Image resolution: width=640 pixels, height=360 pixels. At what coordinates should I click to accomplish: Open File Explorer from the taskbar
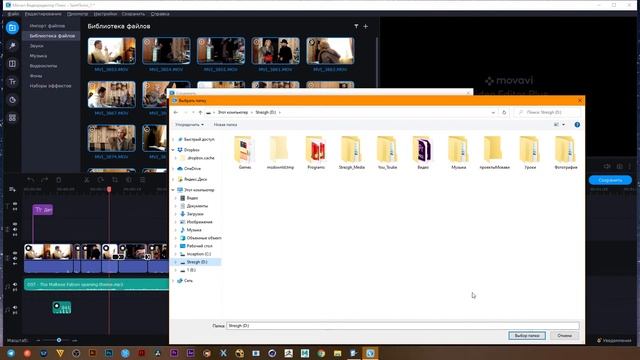tap(338, 353)
